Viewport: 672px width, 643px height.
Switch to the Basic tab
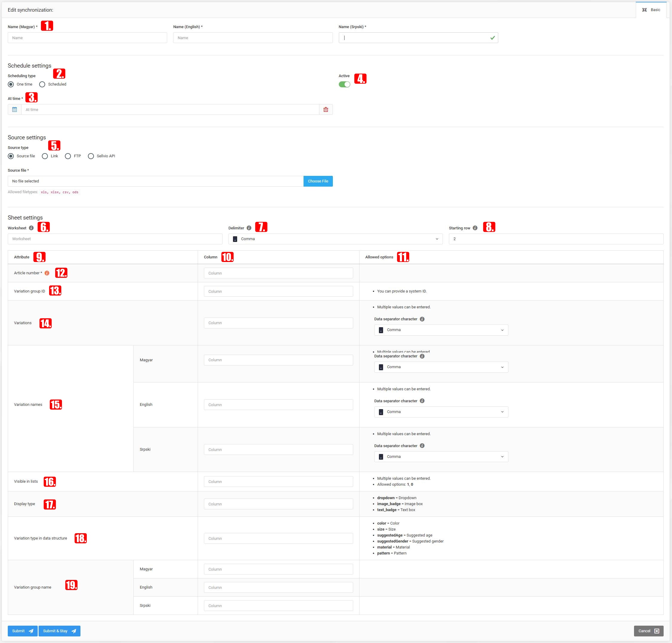[x=651, y=10]
